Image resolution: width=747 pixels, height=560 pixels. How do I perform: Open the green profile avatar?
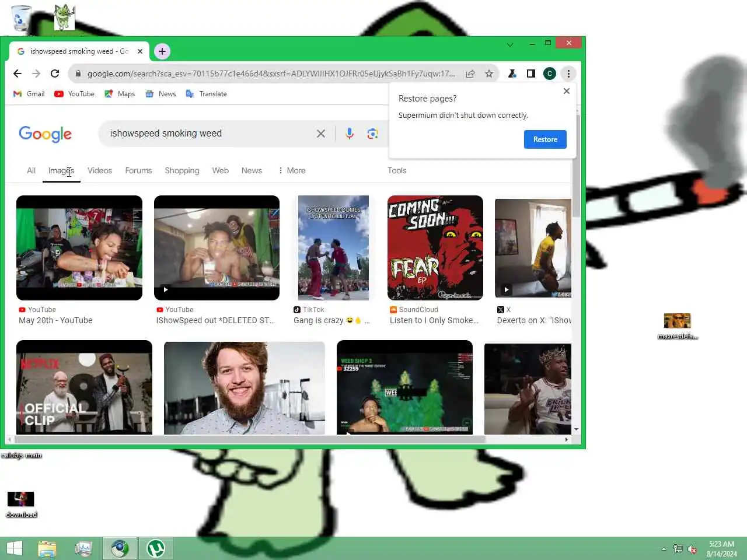tap(549, 73)
